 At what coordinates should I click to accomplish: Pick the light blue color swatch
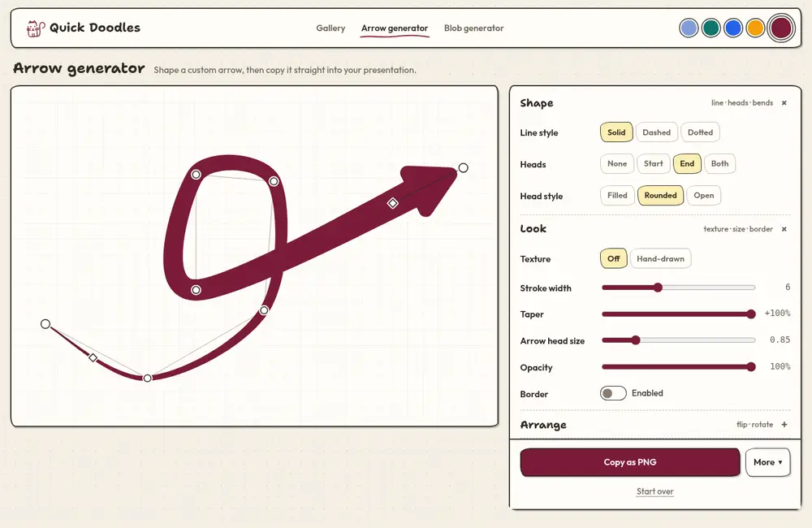(689, 28)
